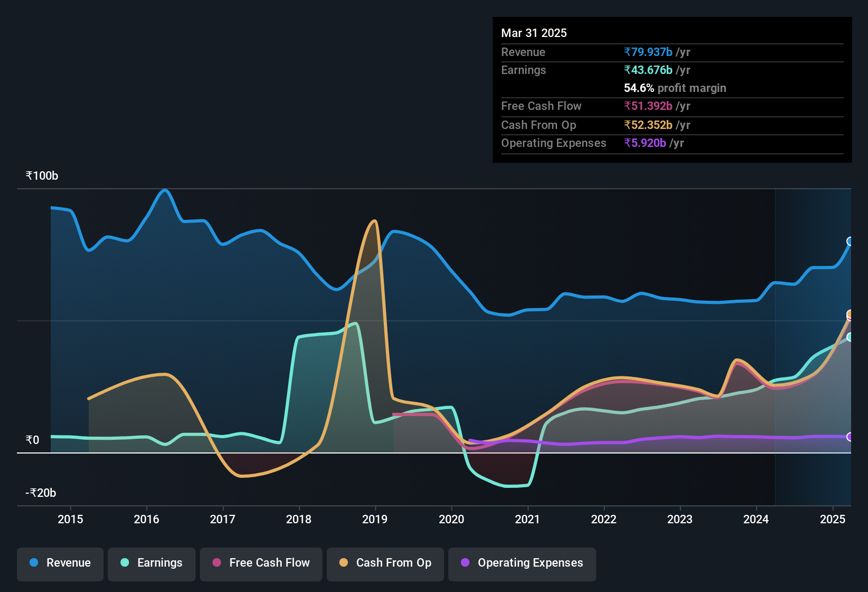Image resolution: width=868 pixels, height=592 pixels.
Task: Click the orange Cash From Op endpoint marker
Action: click(850, 314)
